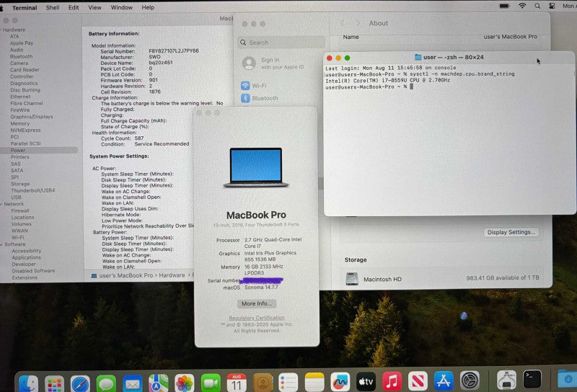Click the Wi-Fi status icon in menu bar

pyautogui.click(x=521, y=6)
